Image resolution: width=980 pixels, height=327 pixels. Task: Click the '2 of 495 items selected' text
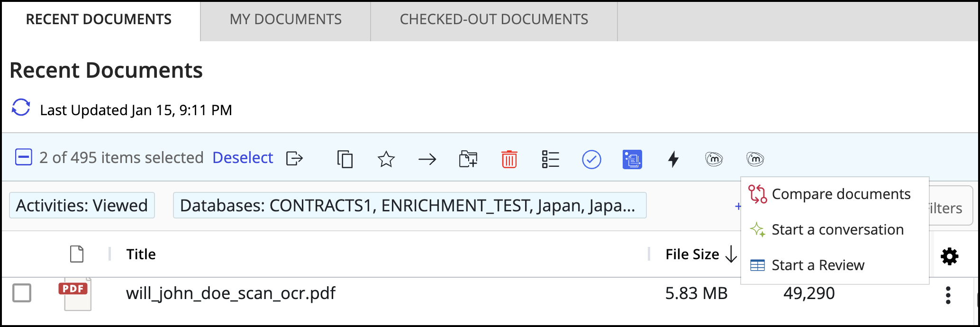121,158
